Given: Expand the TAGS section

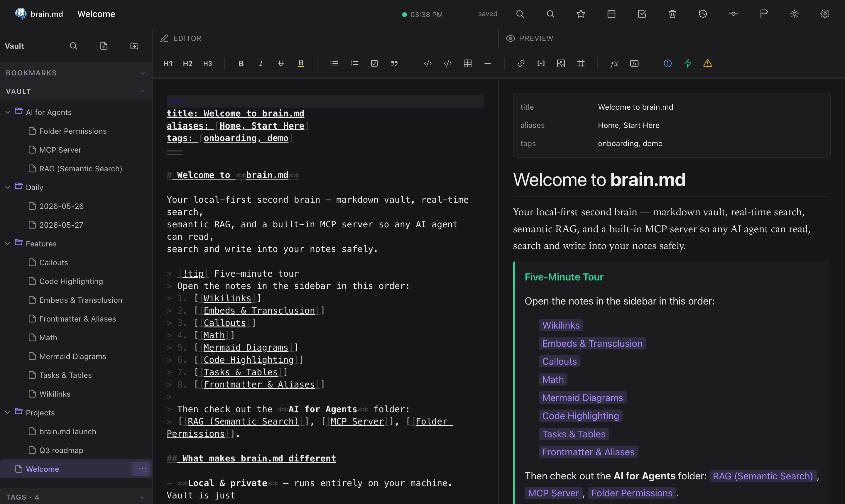Looking at the screenshot, I should (76, 497).
